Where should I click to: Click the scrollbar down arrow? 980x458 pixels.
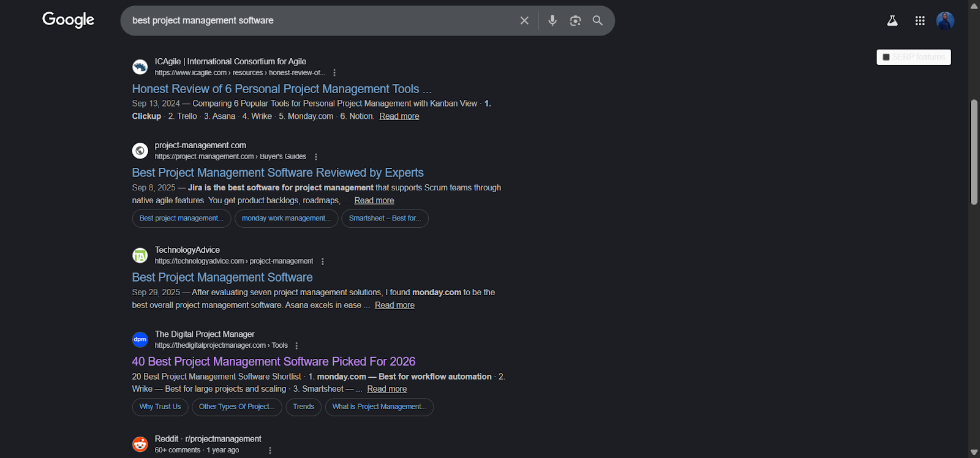tap(974, 452)
